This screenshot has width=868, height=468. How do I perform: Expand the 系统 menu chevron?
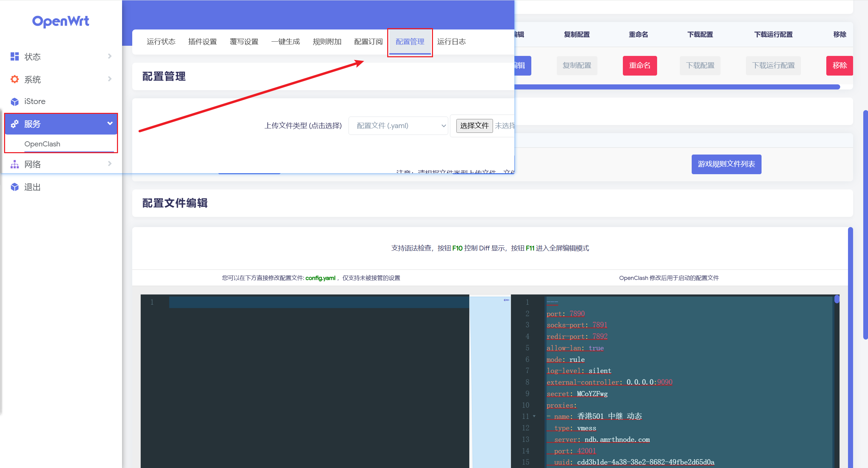tap(110, 79)
